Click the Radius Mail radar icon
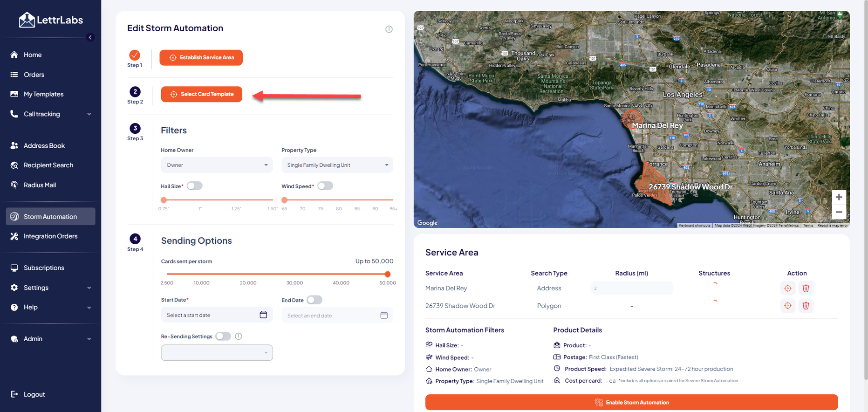 14,185
